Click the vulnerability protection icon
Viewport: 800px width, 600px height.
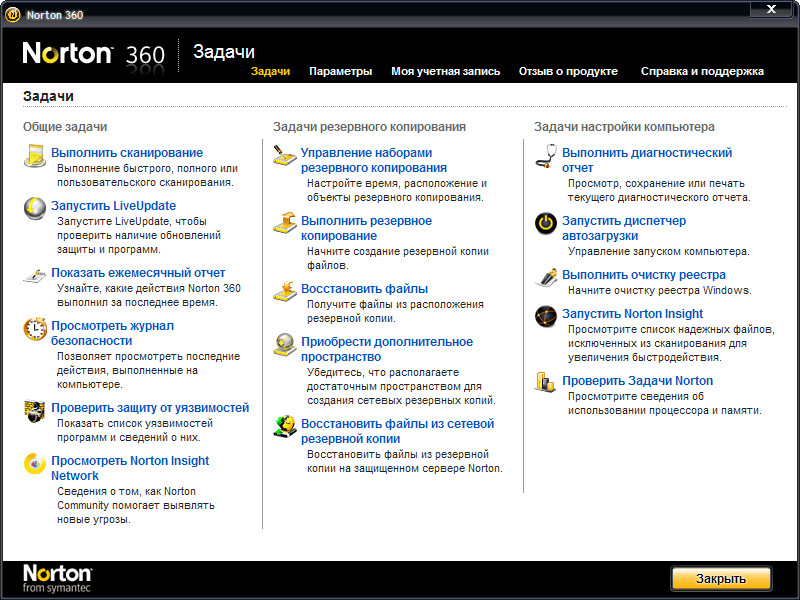[35, 411]
